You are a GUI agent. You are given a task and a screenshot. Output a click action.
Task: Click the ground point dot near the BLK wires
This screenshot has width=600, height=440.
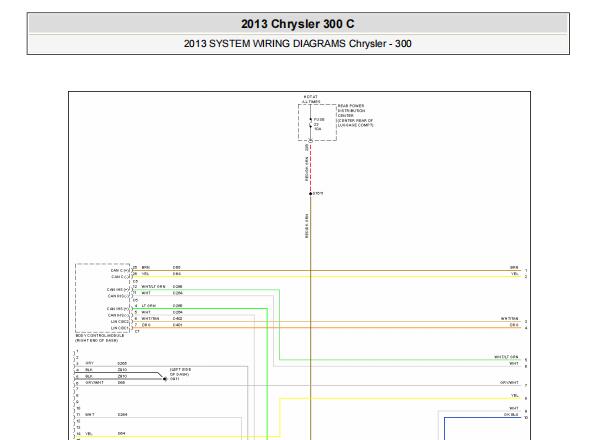pos(165,379)
